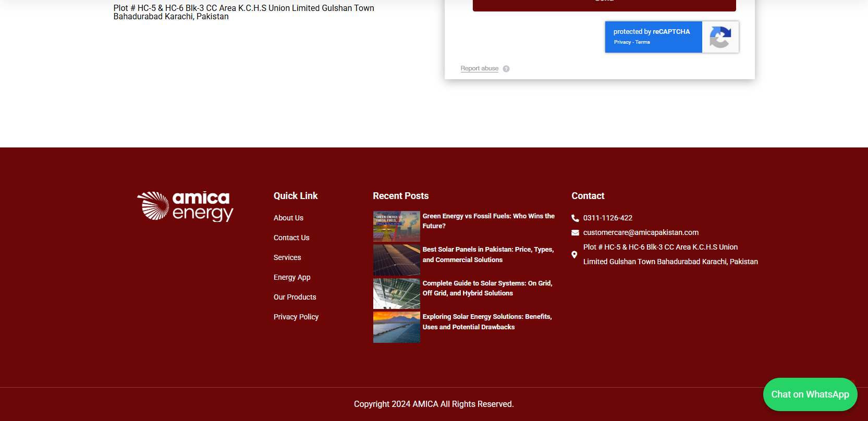Click the help icon beside Report abuse
This screenshot has width=868, height=421.
coord(506,69)
